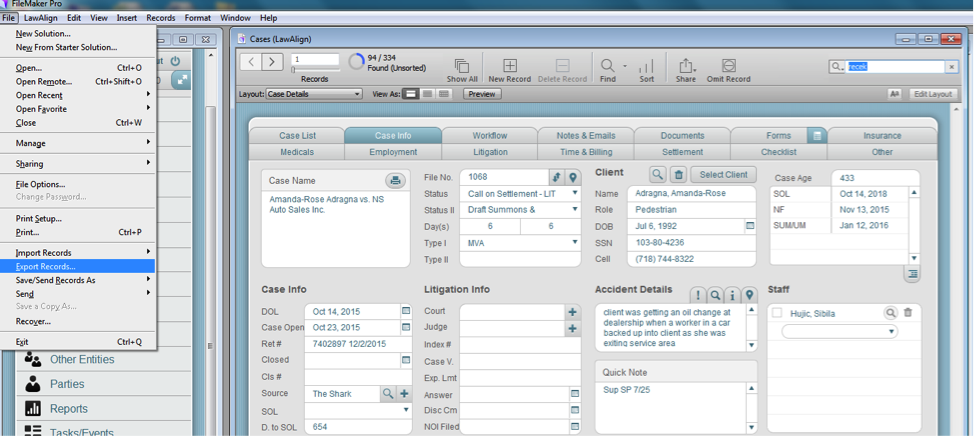974x436 pixels.
Task: Click Quick Note text area
Action: tap(671, 407)
